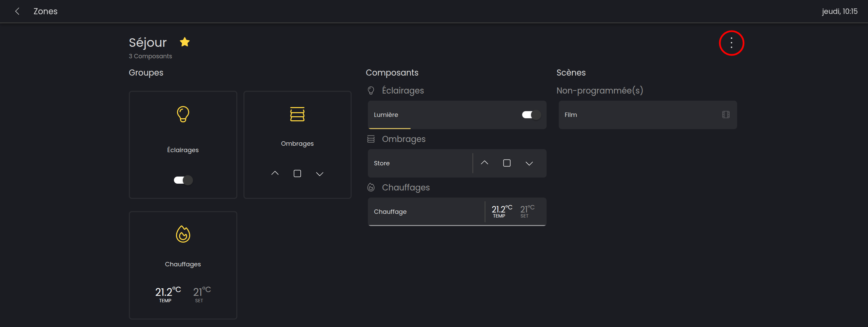This screenshot has width=868, height=327.
Task: Click the lightbulb icon in Éclairages group
Action: 183,114
